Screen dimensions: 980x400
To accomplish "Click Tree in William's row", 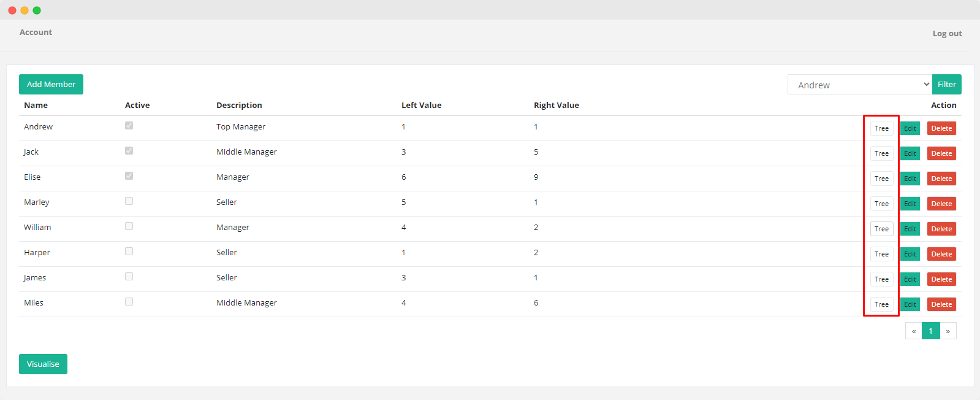I will [x=881, y=229].
